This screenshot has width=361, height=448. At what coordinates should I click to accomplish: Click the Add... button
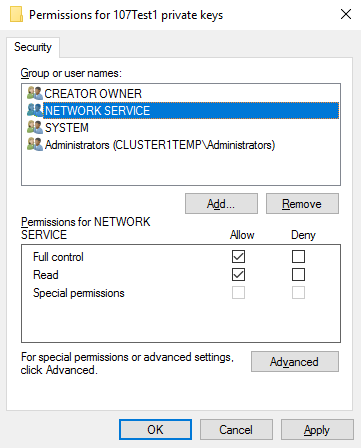[221, 203]
